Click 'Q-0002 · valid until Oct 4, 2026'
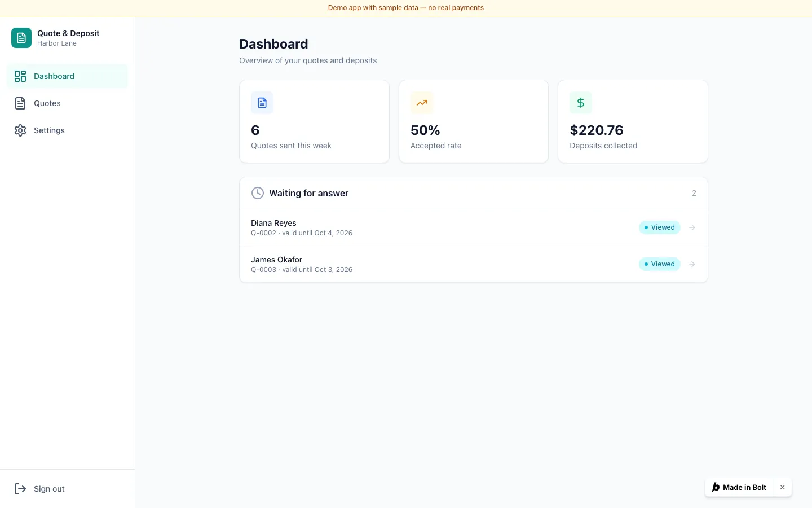Viewport: 812px width, 508px height. point(302,233)
